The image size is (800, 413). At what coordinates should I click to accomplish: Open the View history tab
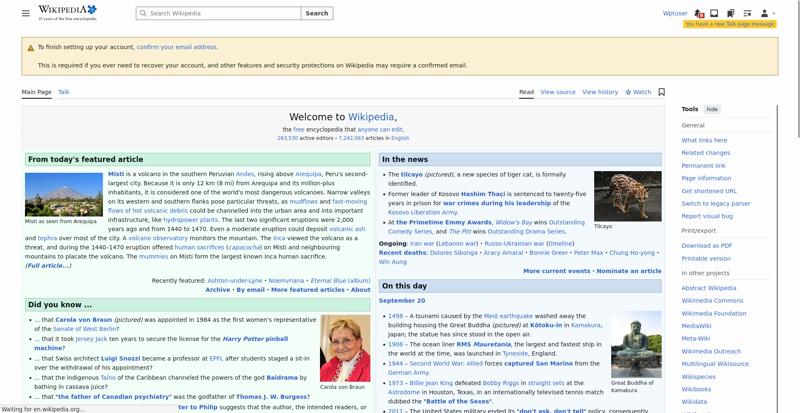[600, 92]
